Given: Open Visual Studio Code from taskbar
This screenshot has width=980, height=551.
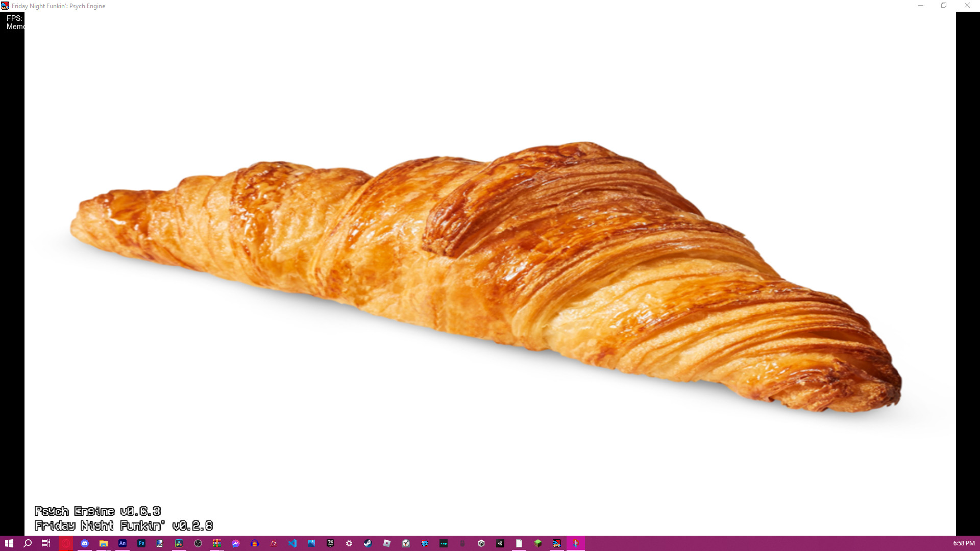Looking at the screenshot, I should (292, 543).
